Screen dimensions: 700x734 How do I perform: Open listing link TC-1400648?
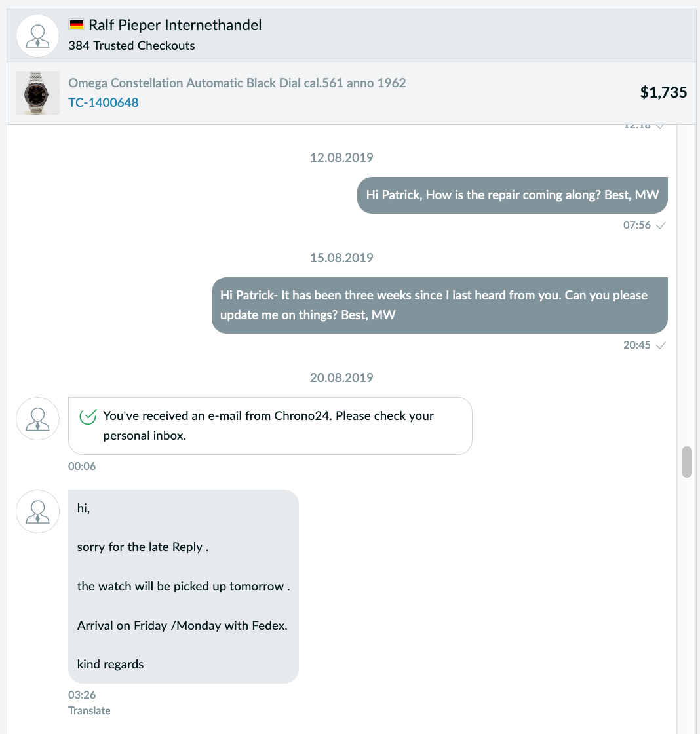(103, 102)
